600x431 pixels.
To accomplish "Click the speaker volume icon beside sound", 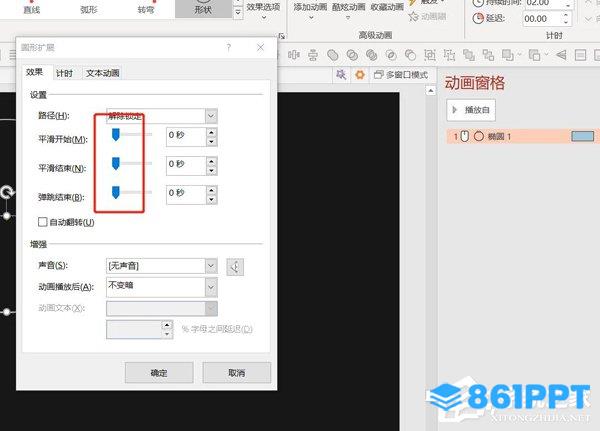I will coord(235,267).
